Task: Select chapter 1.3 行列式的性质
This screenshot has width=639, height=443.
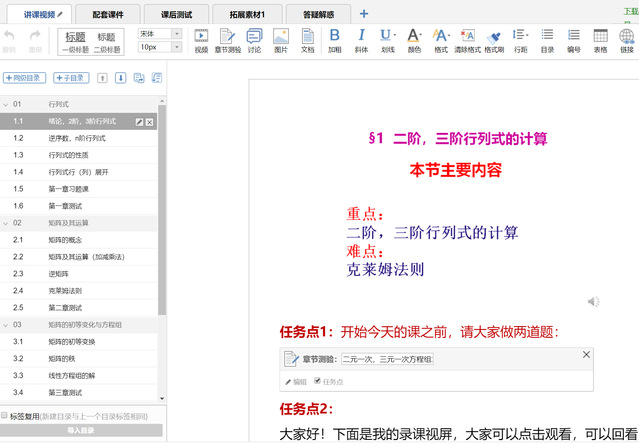Action: click(x=78, y=155)
